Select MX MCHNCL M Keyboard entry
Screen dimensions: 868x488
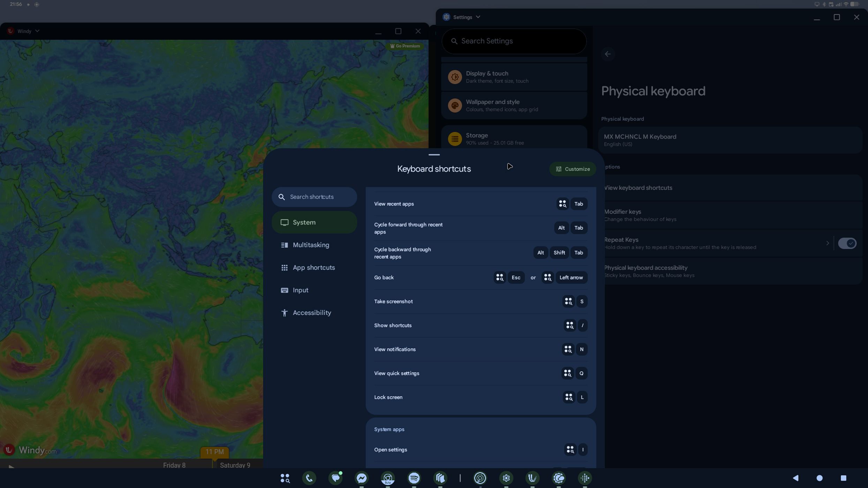coord(730,140)
